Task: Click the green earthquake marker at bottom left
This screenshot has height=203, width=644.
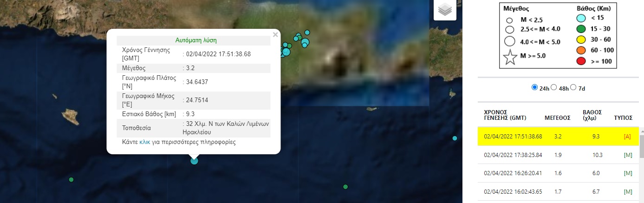Action: pos(71,179)
